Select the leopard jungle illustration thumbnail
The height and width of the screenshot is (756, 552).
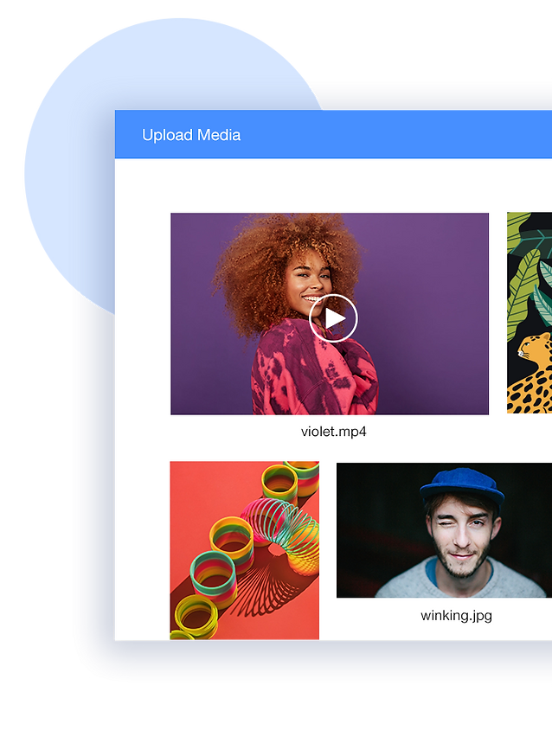coord(530,312)
